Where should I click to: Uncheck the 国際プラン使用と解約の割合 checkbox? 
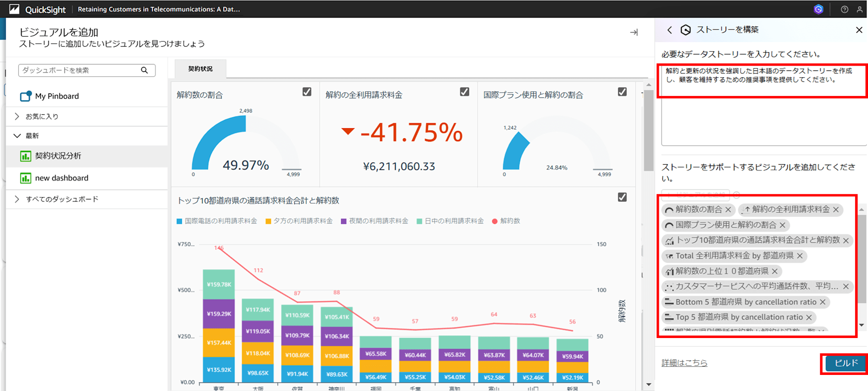click(x=622, y=92)
